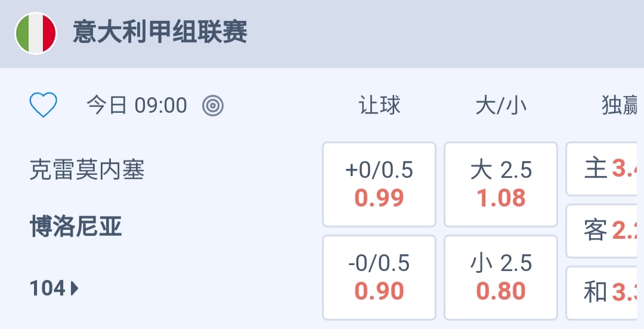644x329 pixels.
Task: Choose the 主 home win odds
Action: click(605, 169)
